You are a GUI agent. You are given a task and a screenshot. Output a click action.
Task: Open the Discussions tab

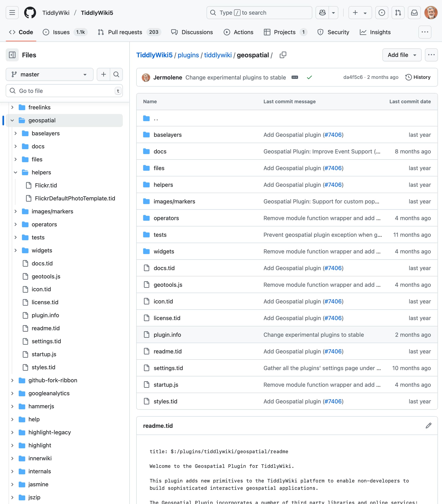click(x=192, y=32)
